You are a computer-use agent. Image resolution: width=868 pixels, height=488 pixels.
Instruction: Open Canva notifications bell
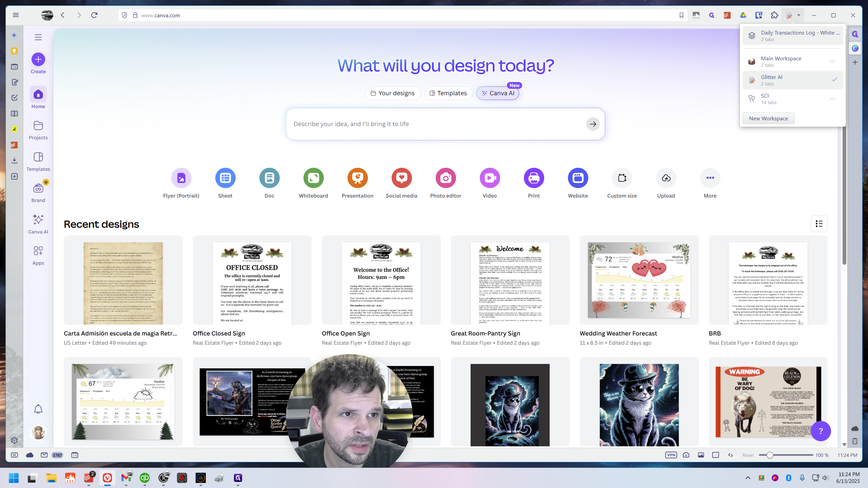pos(38,409)
